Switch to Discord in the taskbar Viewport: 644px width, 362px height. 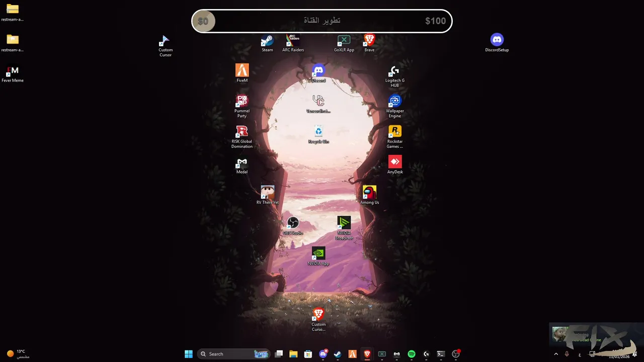click(x=323, y=354)
